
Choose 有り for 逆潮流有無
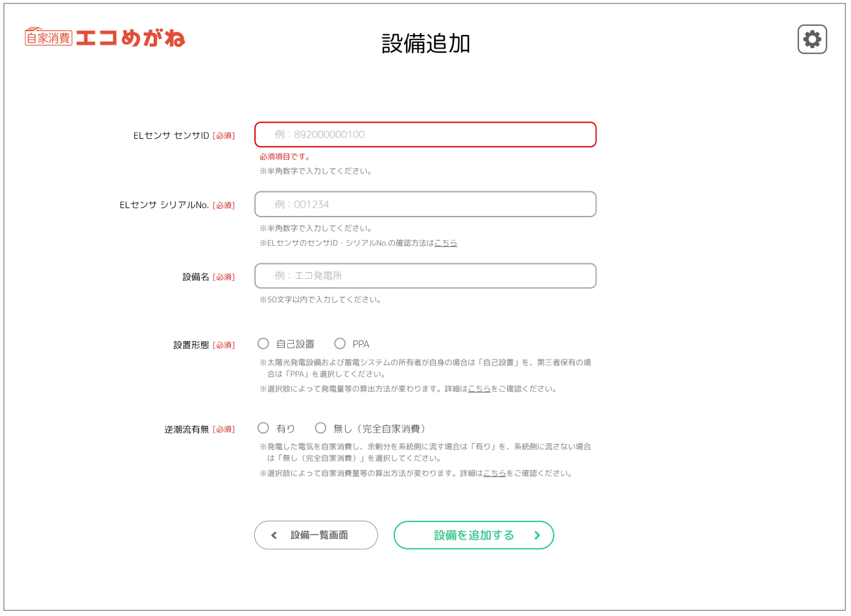[x=263, y=428]
